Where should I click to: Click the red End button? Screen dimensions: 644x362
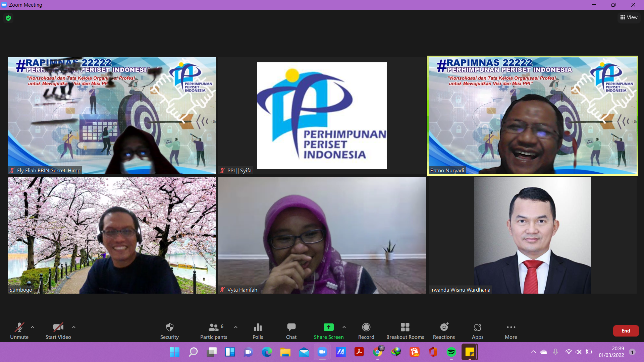pos(626,331)
